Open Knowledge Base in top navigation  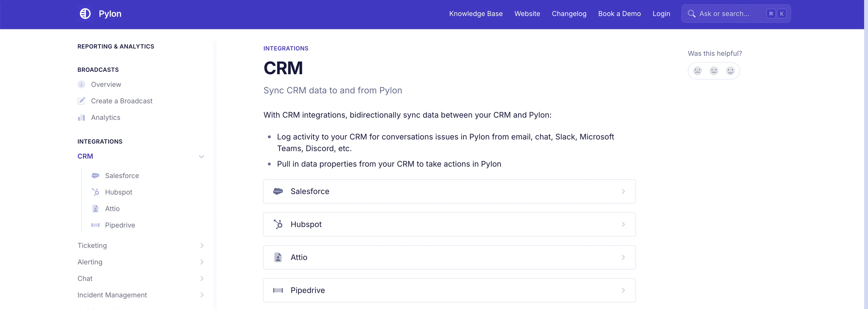476,14
